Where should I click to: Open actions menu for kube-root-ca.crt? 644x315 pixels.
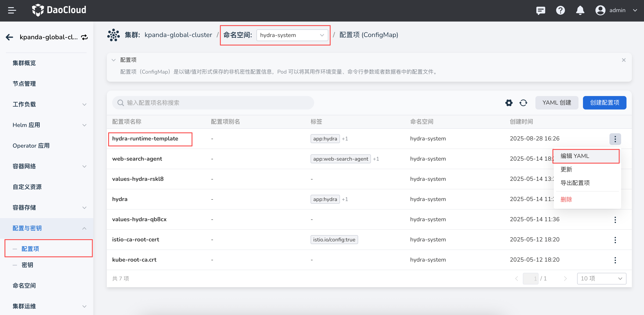coord(615,260)
